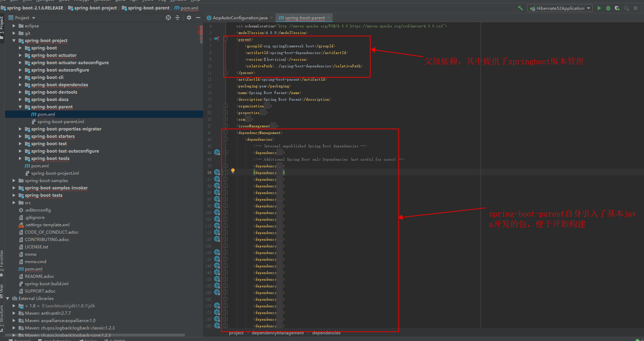Expand the Maven: antlr:antlr:2.7.7 library
Image resolution: width=644 pixels, height=341 pixels.
pos(14,313)
